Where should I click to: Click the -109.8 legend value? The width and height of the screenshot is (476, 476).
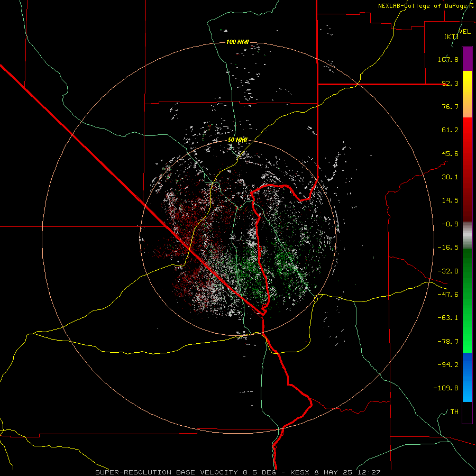(446, 388)
